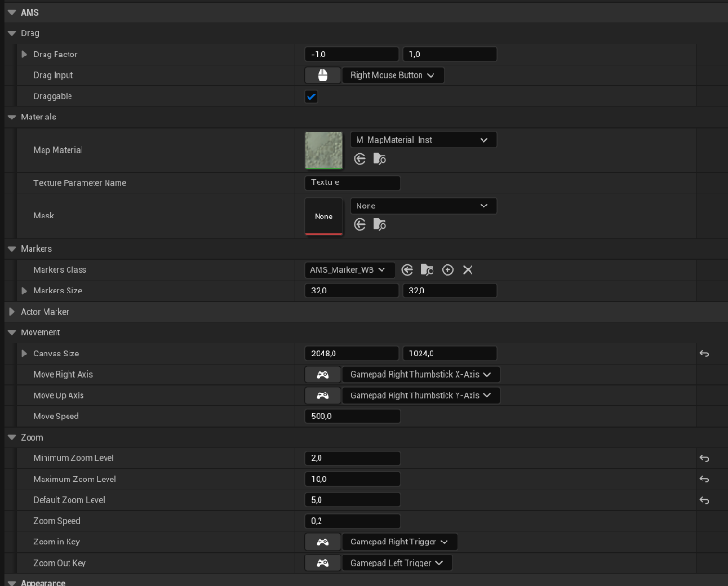Expand the Actor Marker section

click(x=12, y=312)
